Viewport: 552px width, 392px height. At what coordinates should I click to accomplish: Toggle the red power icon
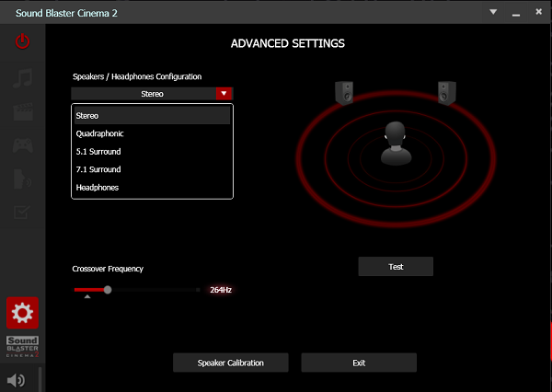pyautogui.click(x=22, y=41)
